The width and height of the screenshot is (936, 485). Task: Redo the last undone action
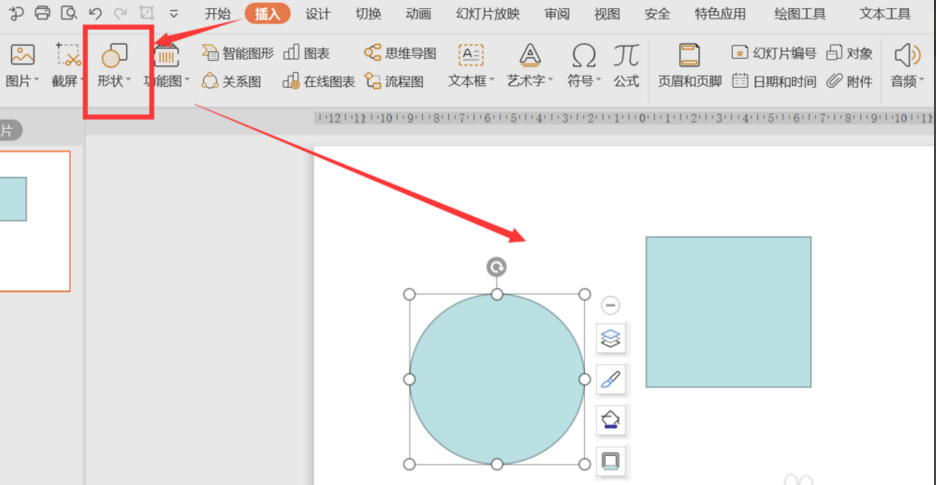(119, 13)
